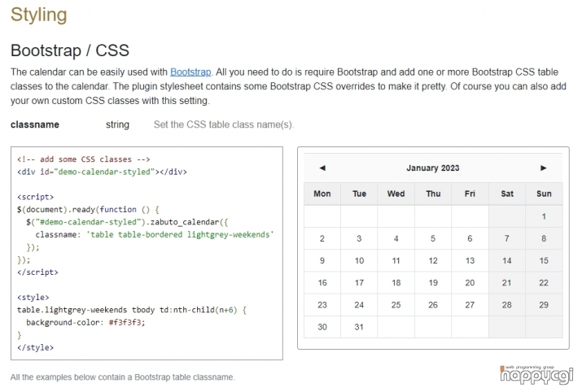Select day 17 in the calendar

tap(359, 283)
